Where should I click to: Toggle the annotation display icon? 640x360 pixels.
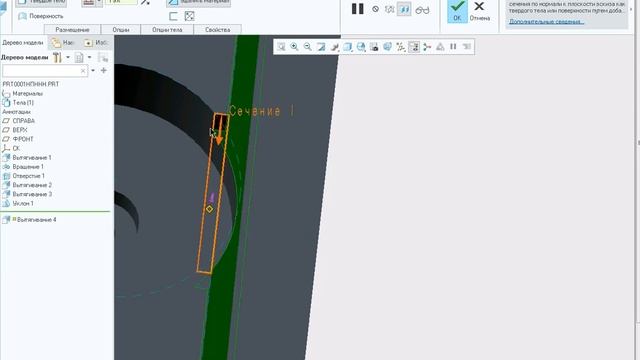click(x=414, y=47)
